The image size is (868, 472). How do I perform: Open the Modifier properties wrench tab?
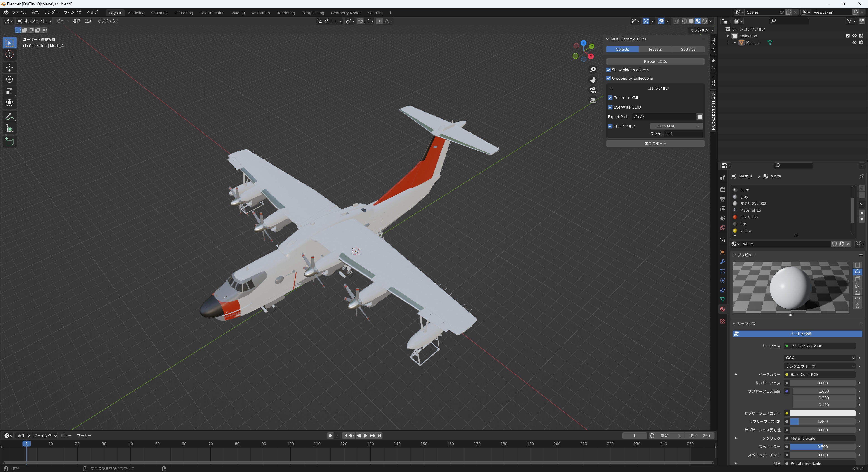point(722,262)
